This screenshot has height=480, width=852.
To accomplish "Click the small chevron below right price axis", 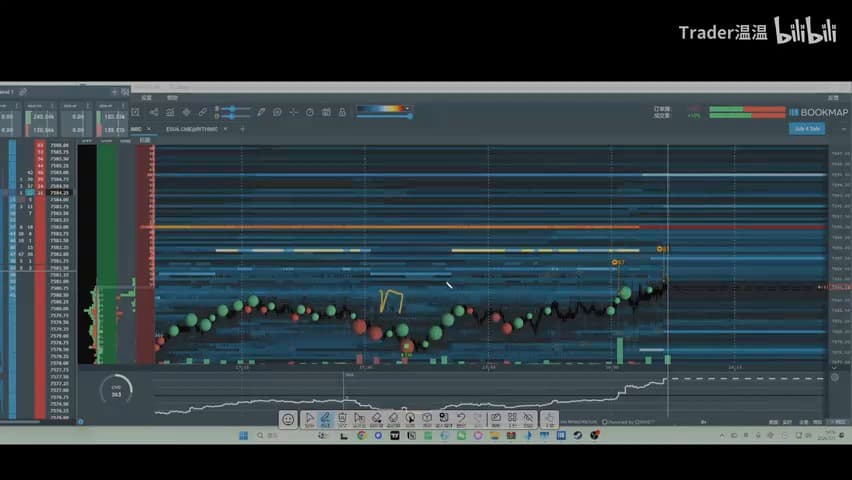I will 835,367.
